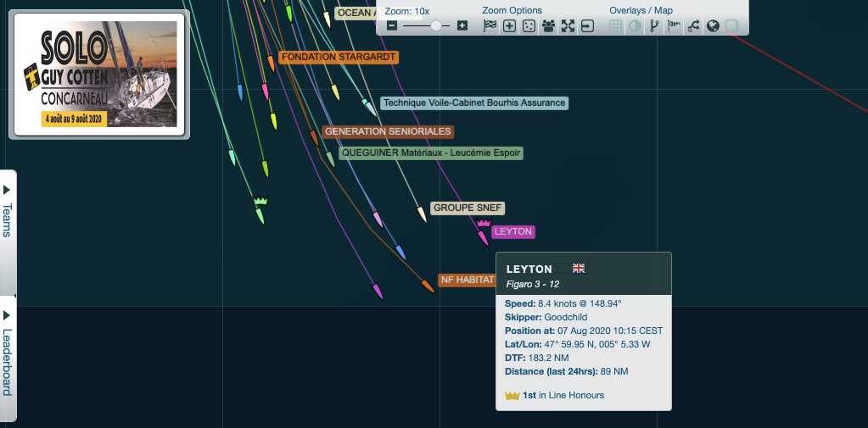The width and height of the screenshot is (868, 428).
Task: Click the Lat/Lon coordinates line
Action: point(577,344)
